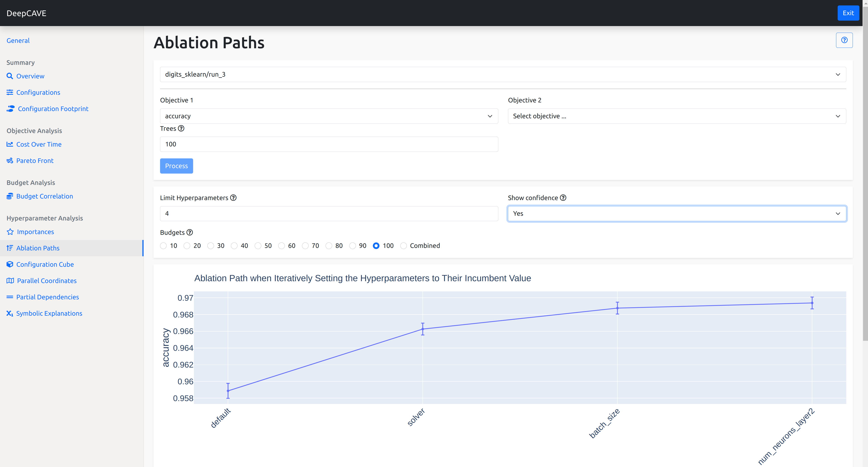Image resolution: width=868 pixels, height=467 pixels.
Task: Click the Process button
Action: [176, 166]
